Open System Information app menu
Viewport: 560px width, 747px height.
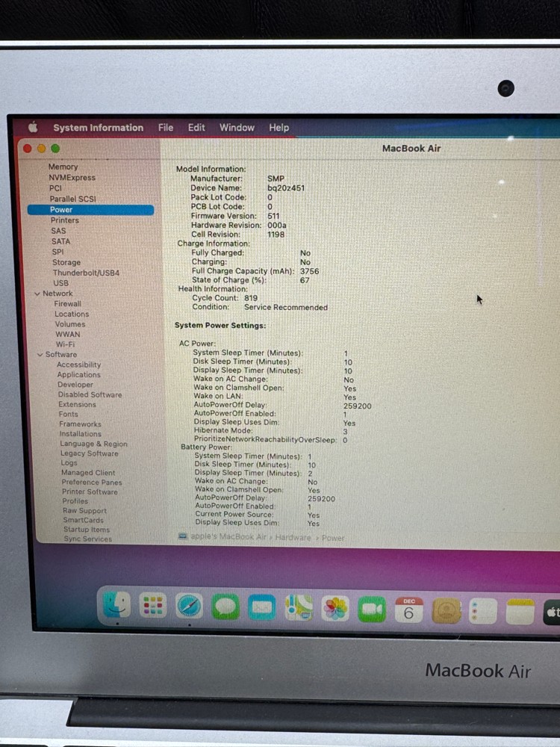coord(98,127)
